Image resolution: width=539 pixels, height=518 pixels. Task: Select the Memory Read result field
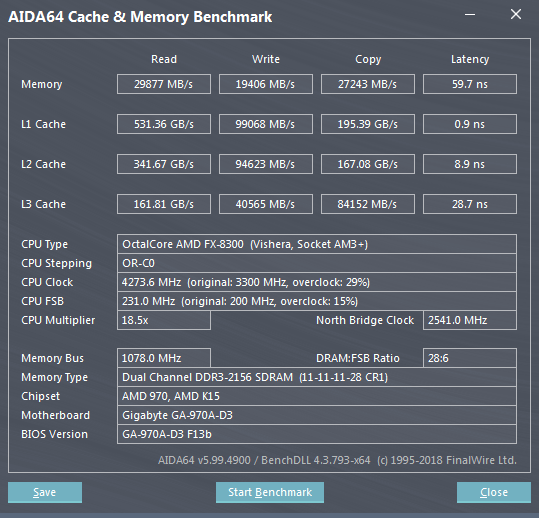click(164, 84)
